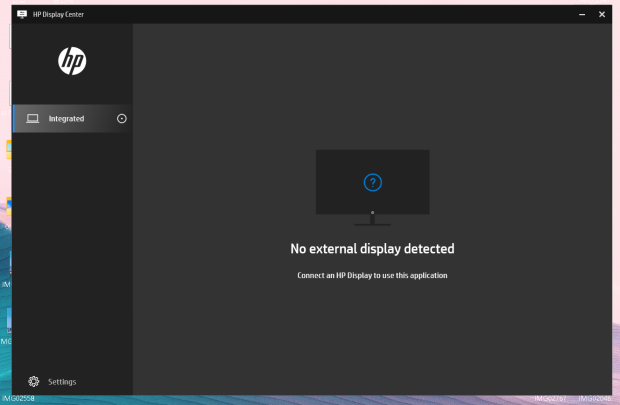Viewport: 620px width, 405px height.
Task: Select the IMG02787 desktop file label
Action: point(551,399)
